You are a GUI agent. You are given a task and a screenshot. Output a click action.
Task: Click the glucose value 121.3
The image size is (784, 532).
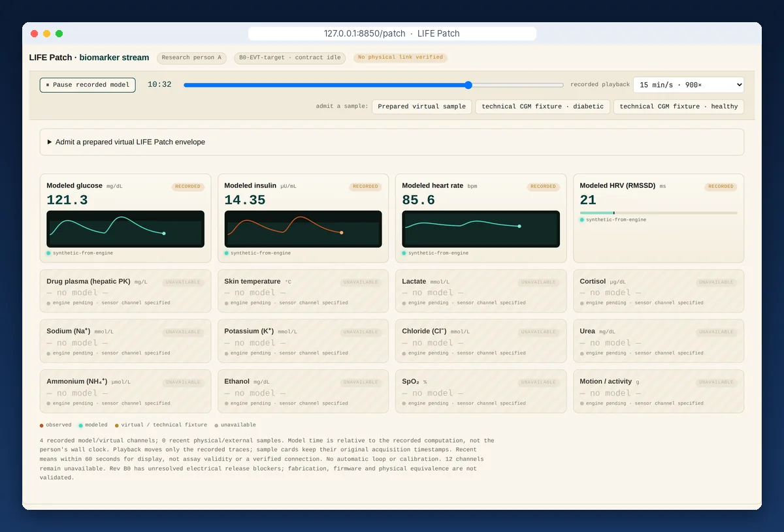pos(67,200)
